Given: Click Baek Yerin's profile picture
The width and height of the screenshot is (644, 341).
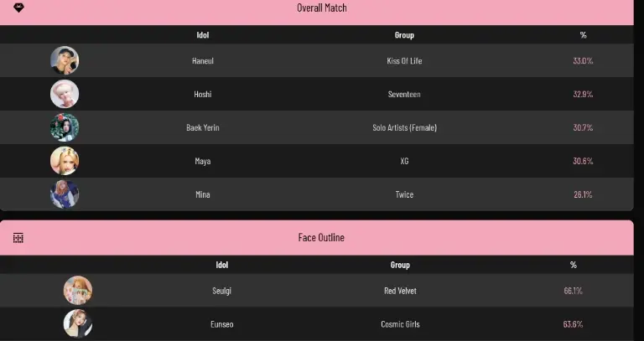Looking at the screenshot, I should [65, 127].
